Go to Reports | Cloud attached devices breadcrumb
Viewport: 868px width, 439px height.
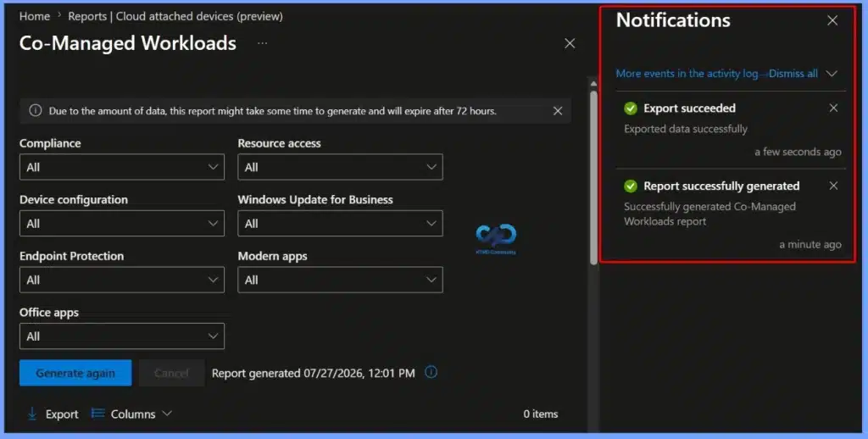click(x=175, y=17)
